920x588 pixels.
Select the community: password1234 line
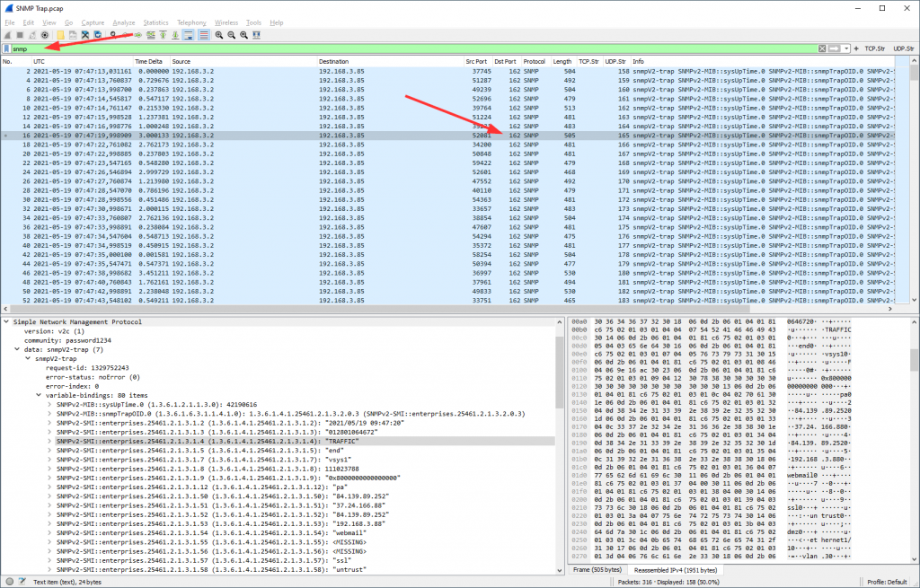[x=67, y=340]
